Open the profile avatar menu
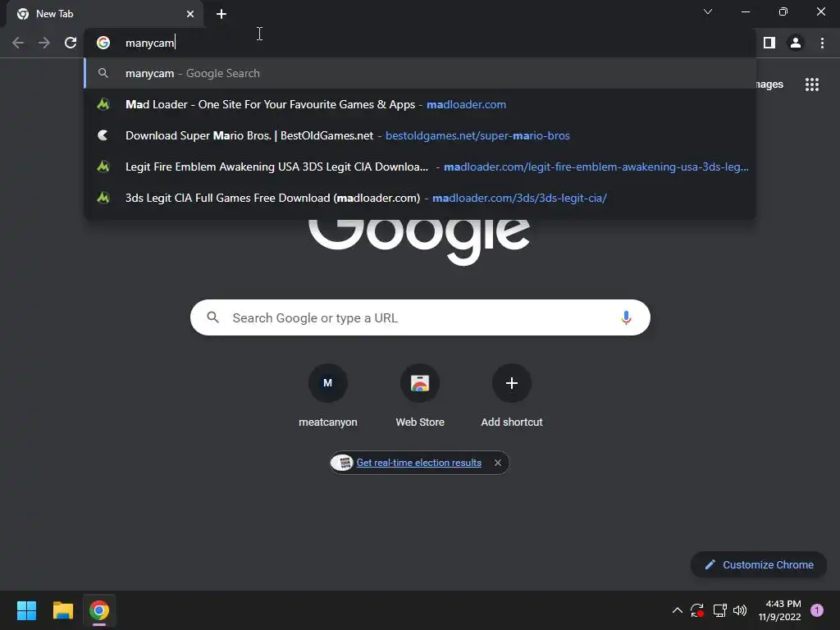 pyautogui.click(x=796, y=43)
